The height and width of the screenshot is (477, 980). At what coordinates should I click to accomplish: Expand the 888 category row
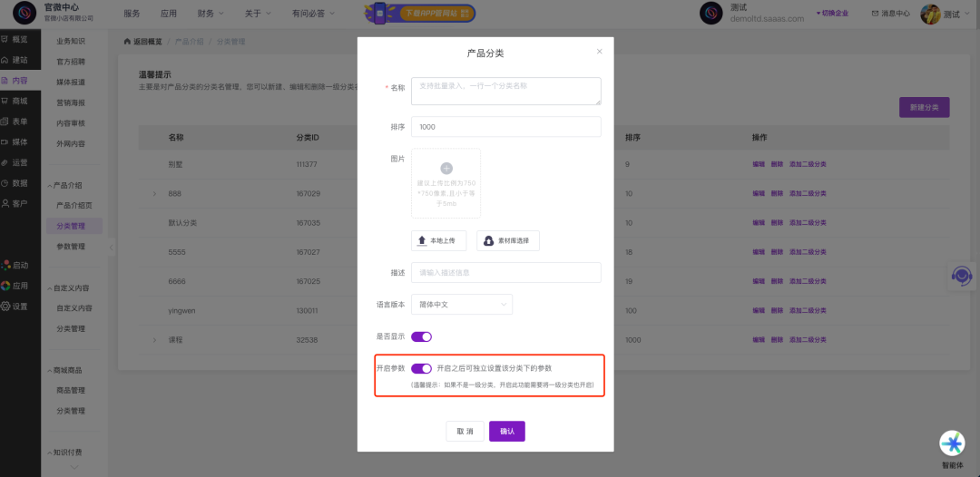pos(154,194)
